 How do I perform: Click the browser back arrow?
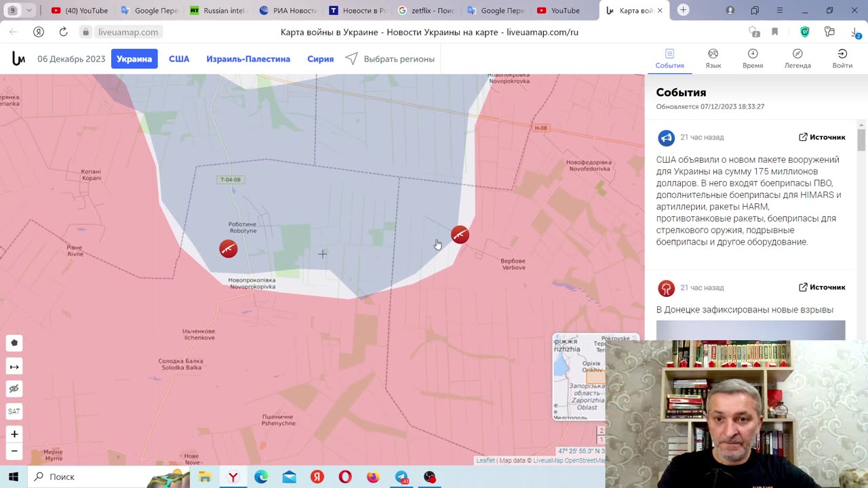(14, 32)
